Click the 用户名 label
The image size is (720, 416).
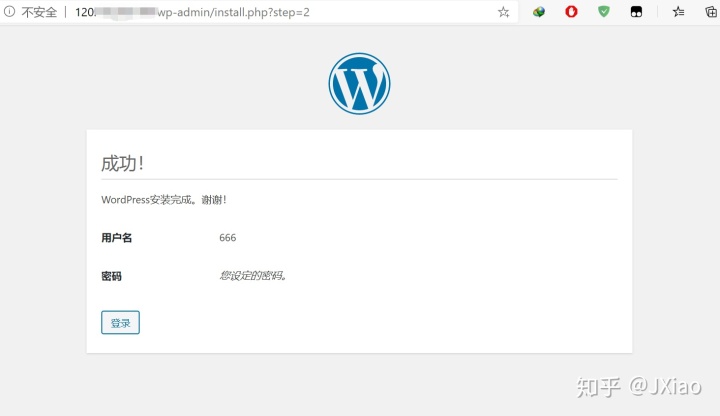pos(117,237)
